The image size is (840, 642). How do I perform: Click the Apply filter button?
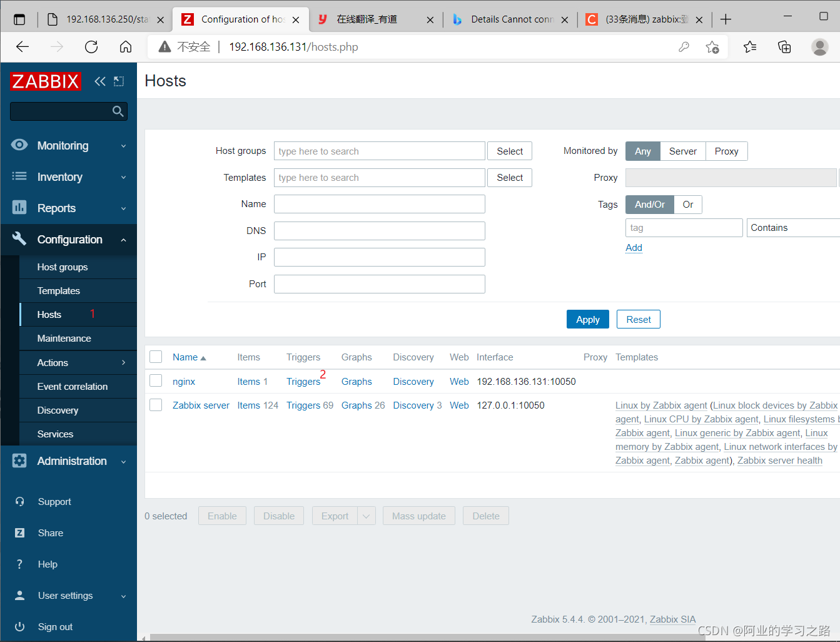tap(587, 319)
